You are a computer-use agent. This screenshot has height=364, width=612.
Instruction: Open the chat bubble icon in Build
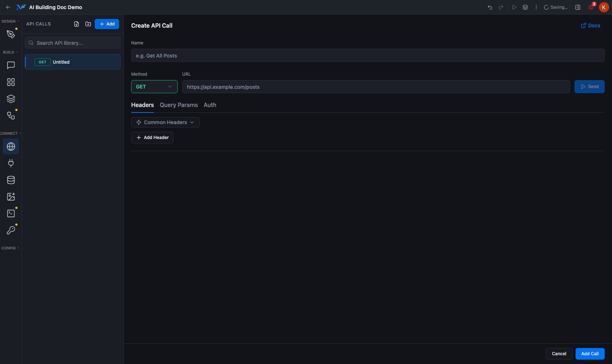11,66
